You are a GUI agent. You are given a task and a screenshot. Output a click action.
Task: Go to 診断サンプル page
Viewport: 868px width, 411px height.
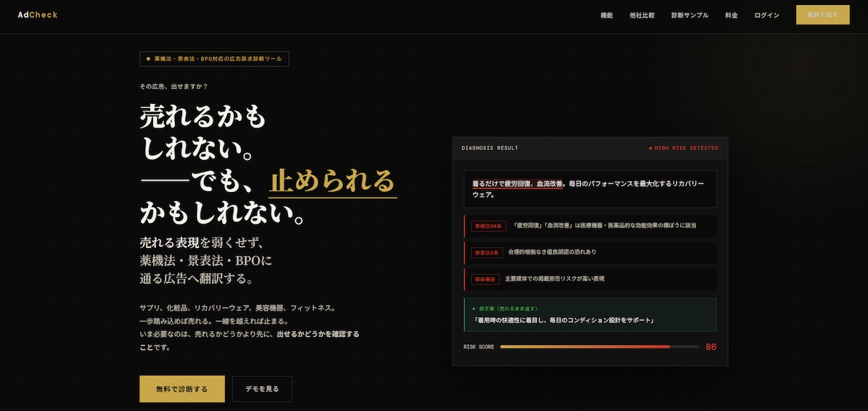[x=689, y=15]
